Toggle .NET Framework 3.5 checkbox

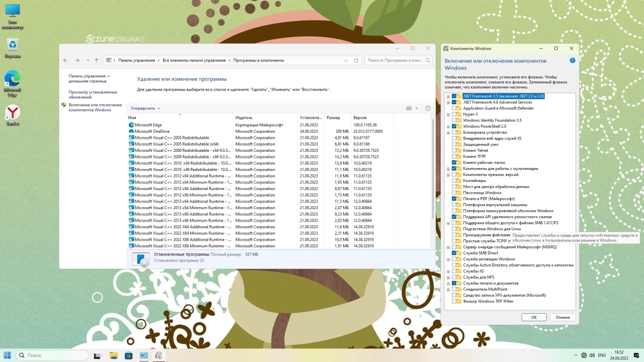(454, 96)
